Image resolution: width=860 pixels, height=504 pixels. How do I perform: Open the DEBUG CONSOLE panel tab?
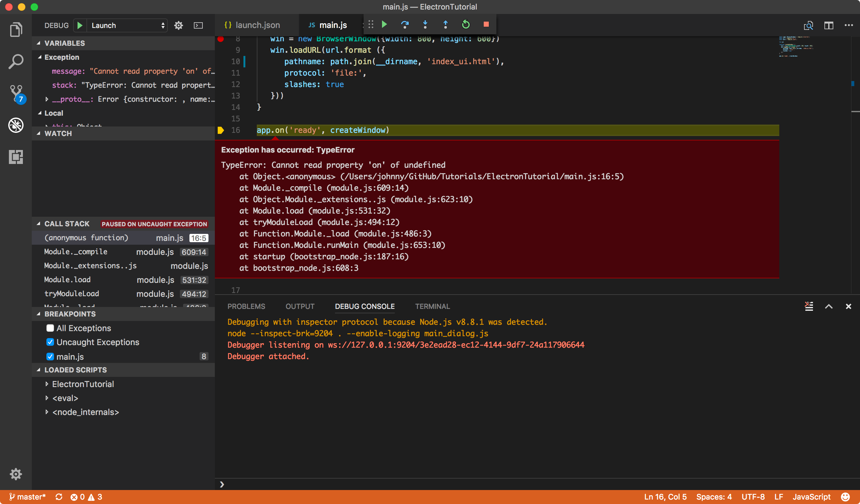coord(365,306)
